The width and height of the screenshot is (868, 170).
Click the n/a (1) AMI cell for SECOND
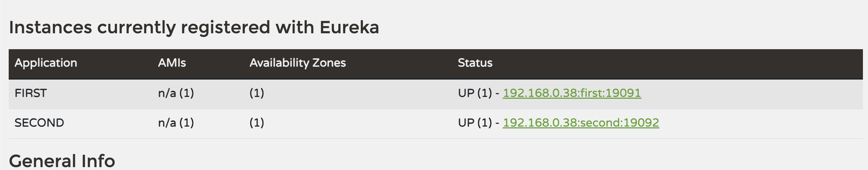tap(176, 123)
